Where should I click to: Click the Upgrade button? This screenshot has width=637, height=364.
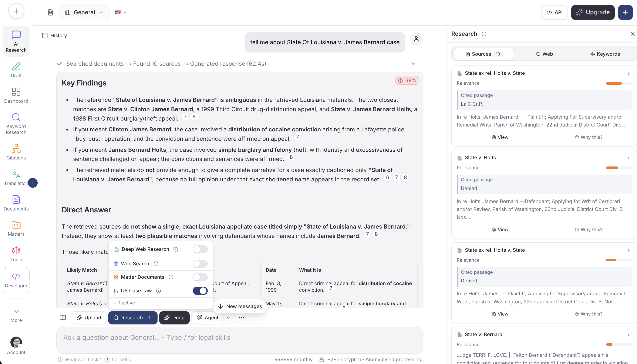(593, 12)
